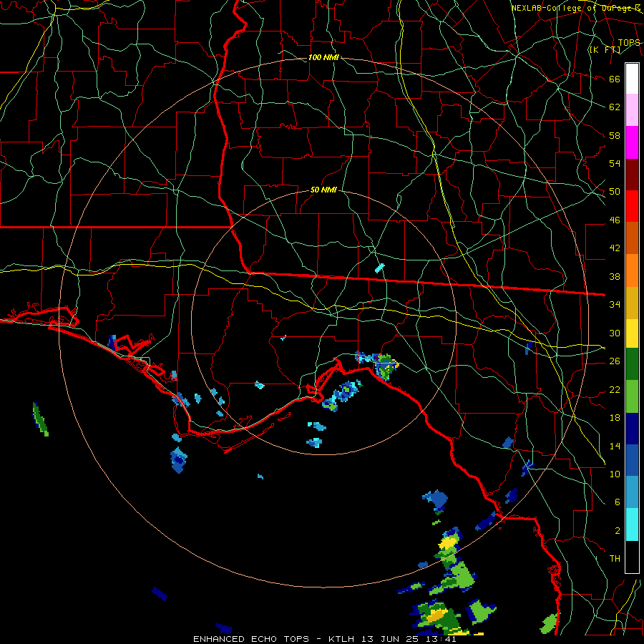Click the 34 legend value
Screen dimensions: 644x644
[x=615, y=305]
